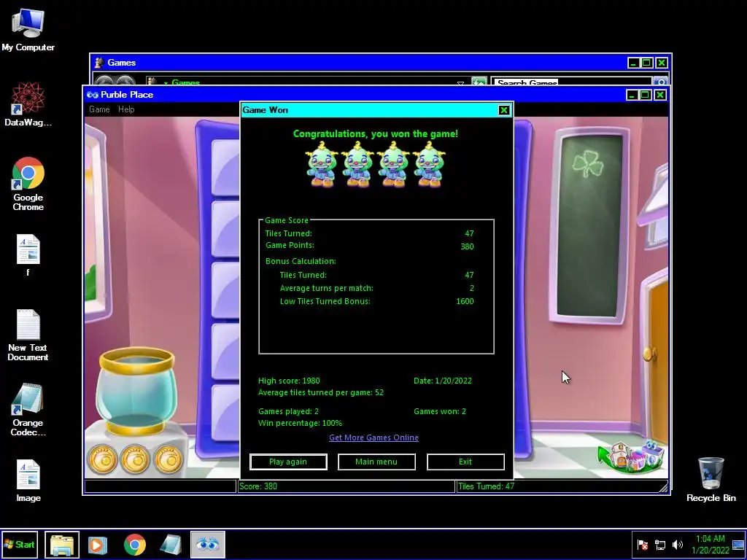Click the village home icon in Purble Place
Viewport: 747px width, 560px height.
click(630, 457)
